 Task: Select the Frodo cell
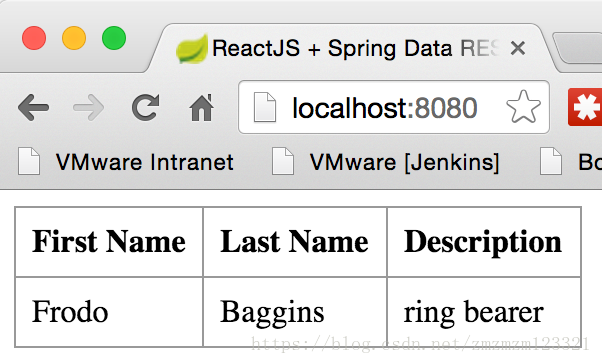tap(109, 312)
